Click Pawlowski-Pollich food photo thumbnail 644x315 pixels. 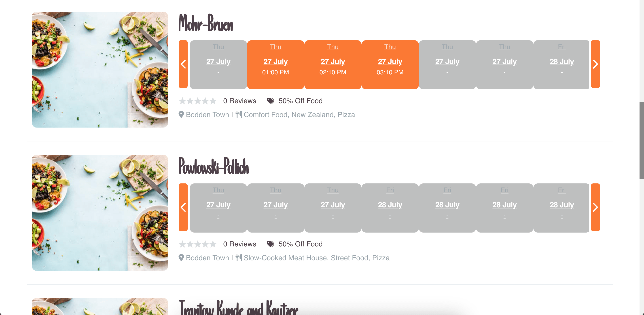coord(100,213)
